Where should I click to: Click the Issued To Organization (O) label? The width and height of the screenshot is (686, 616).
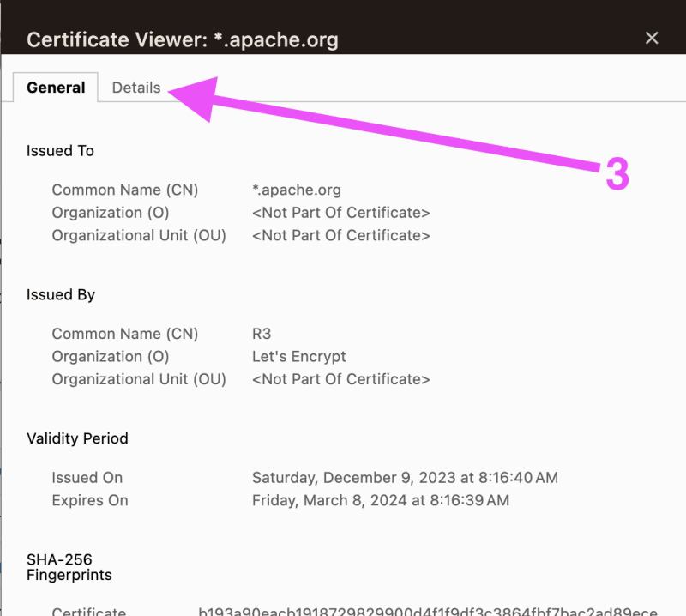tap(111, 213)
